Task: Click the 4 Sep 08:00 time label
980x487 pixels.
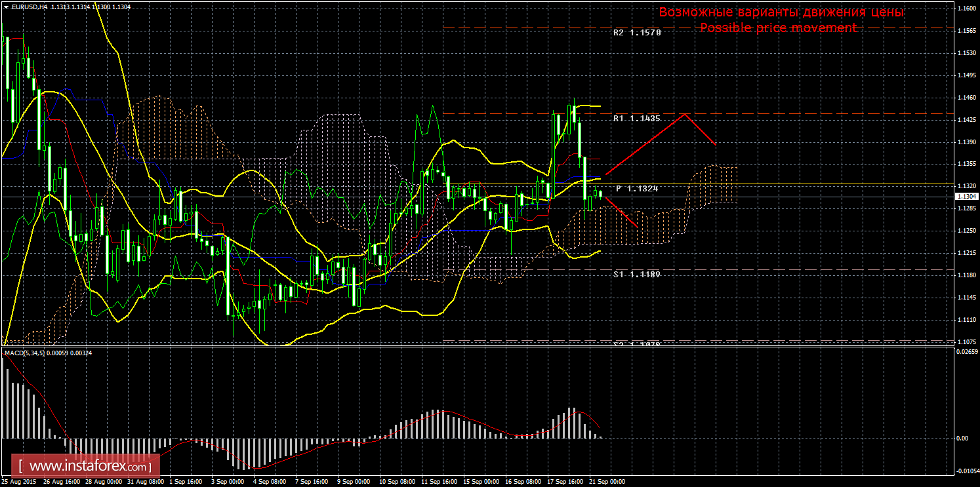Action: [268, 482]
